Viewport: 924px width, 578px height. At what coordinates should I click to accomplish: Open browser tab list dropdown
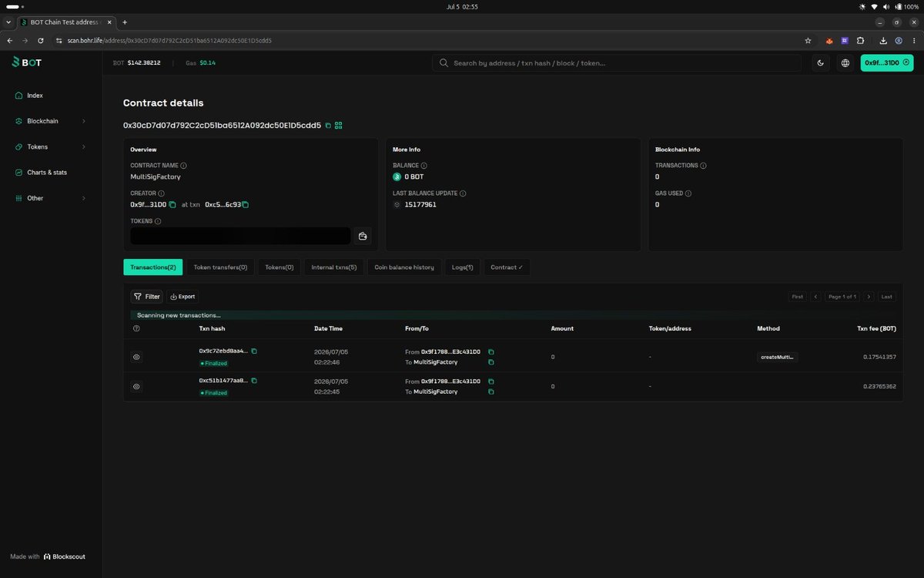pos(8,22)
